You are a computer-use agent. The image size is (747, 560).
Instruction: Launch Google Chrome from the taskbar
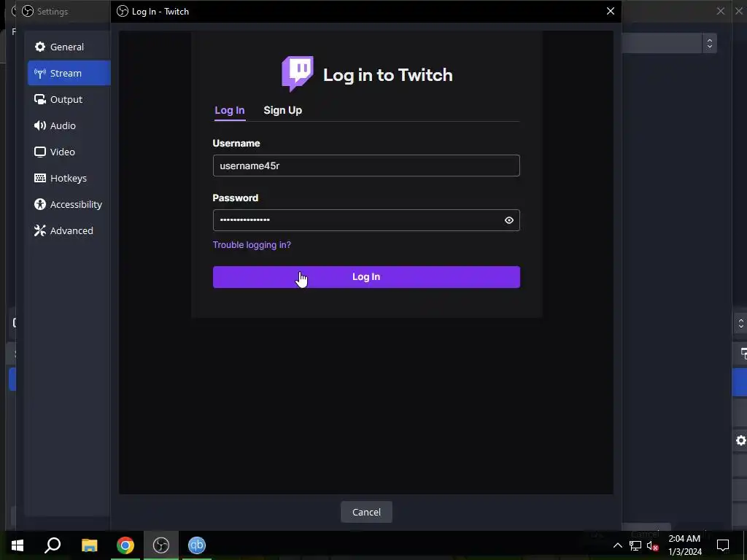[125, 545]
